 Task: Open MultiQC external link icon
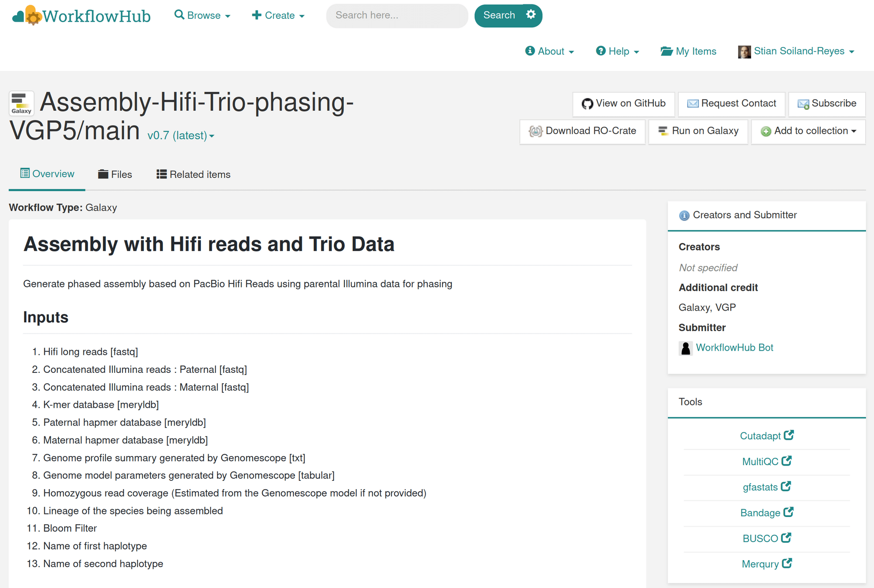coord(786,461)
